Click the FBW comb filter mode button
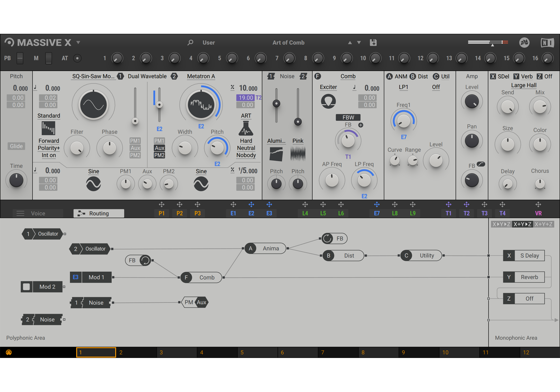 click(348, 117)
